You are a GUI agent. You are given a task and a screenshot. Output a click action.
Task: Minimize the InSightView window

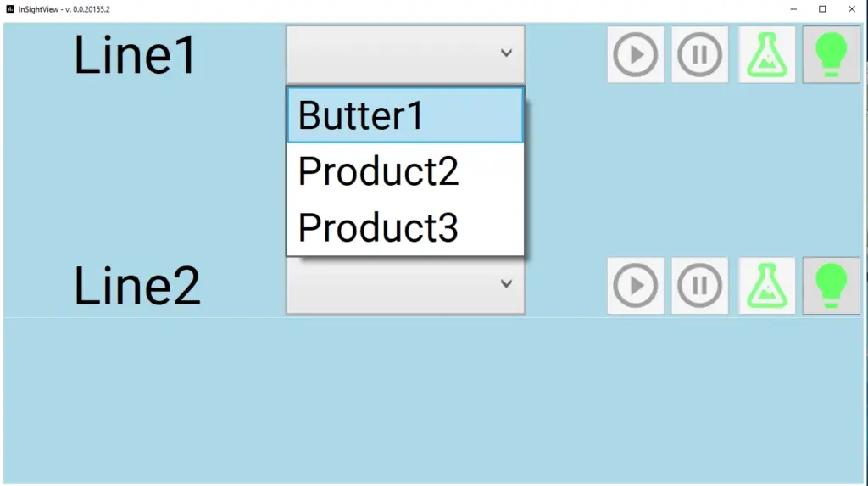(x=793, y=8)
